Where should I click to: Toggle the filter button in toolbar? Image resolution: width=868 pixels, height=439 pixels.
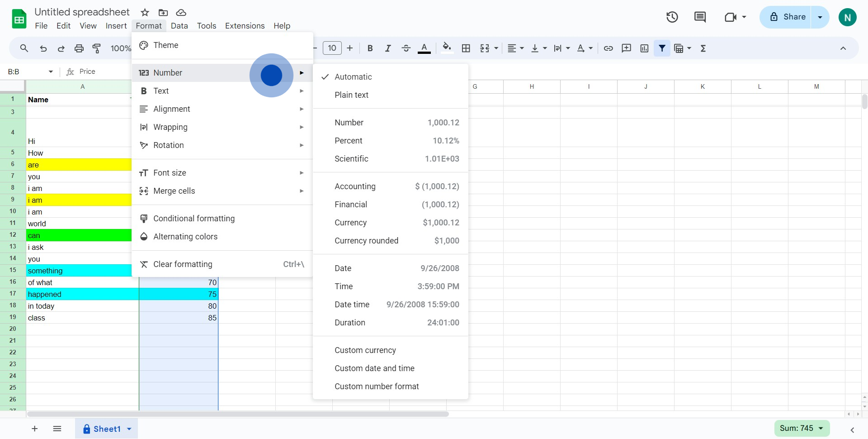point(662,48)
